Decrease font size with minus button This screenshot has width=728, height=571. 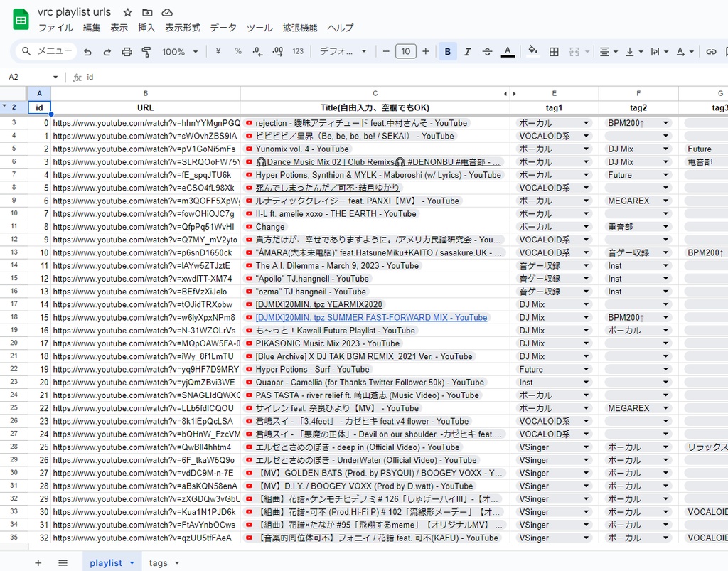pos(386,51)
